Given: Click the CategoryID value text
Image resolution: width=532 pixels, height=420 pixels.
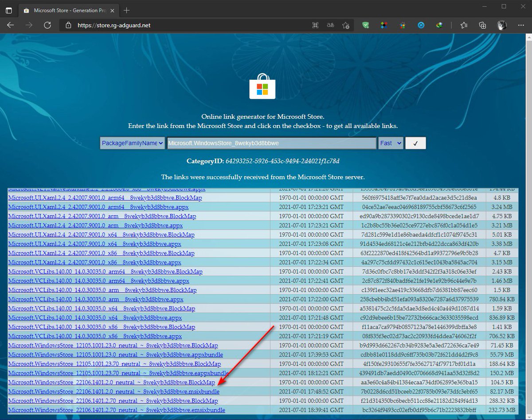Looking at the screenshot, I should (x=282, y=161).
